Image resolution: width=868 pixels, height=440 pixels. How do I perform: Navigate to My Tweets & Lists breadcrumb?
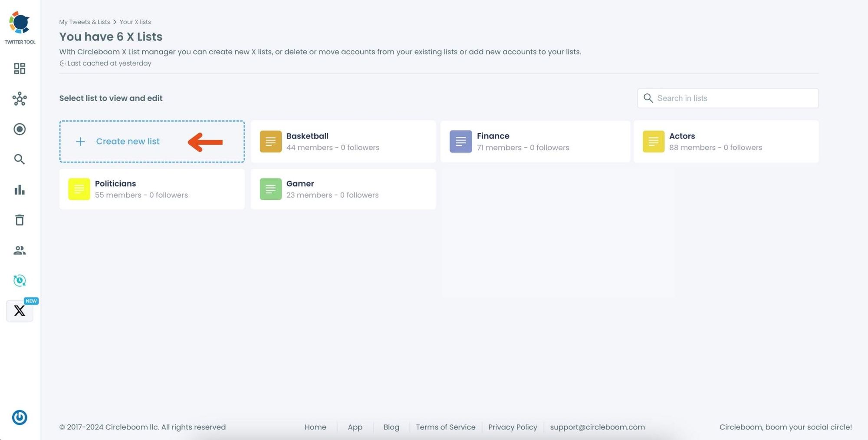pos(84,22)
